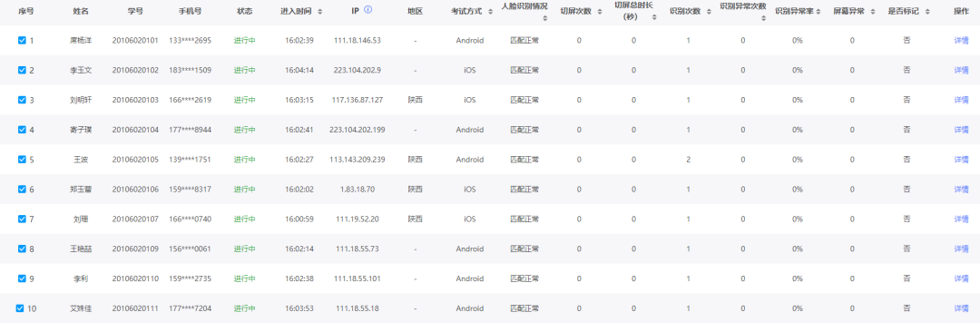Image resolution: width=980 pixels, height=332 pixels.
Task: Sort by 切屏次数 column arrows
Action: click(x=598, y=12)
